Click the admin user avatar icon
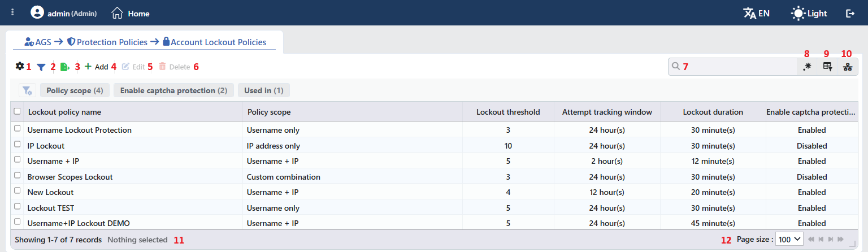Viewport: 868px width, 252px height. click(x=37, y=12)
